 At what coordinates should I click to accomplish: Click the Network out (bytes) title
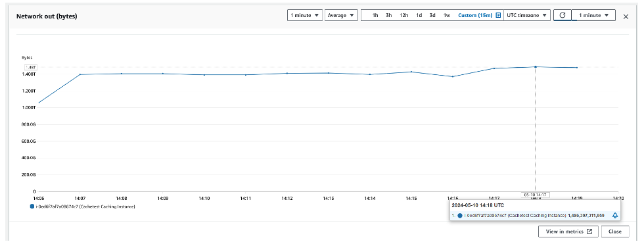click(x=47, y=16)
